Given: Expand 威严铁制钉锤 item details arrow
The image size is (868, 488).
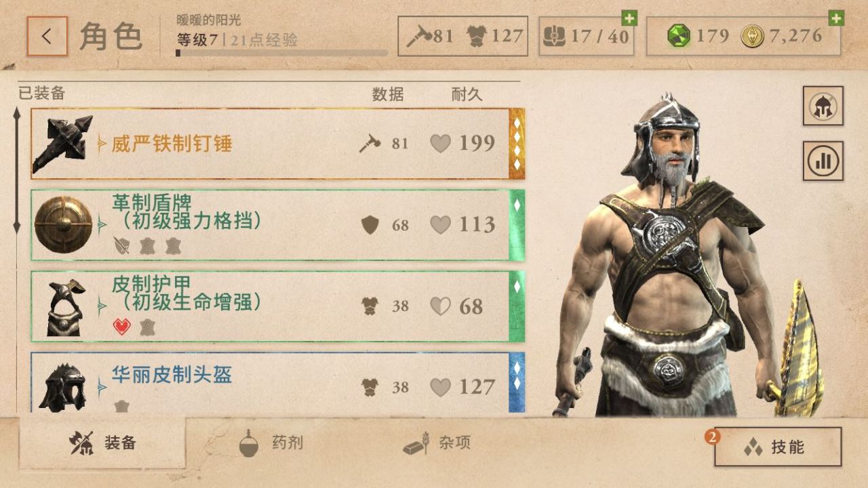Looking at the screenshot, I should pyautogui.click(x=102, y=144).
